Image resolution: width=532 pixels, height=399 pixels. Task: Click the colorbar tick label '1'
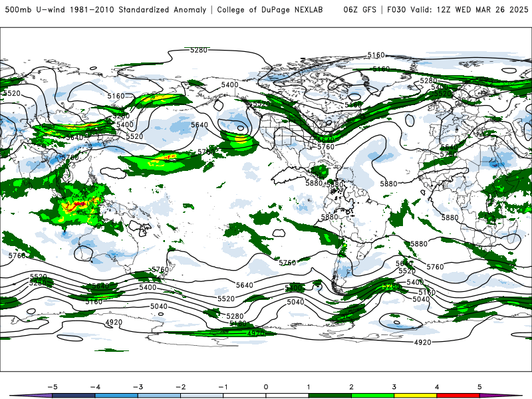click(x=309, y=387)
